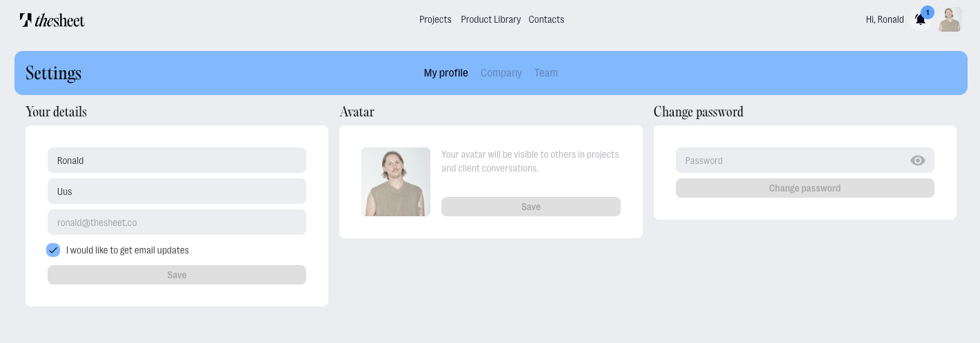Screen dimensions: 980x343
Task: Open the user avatar menu in header
Action: pos(950,19)
